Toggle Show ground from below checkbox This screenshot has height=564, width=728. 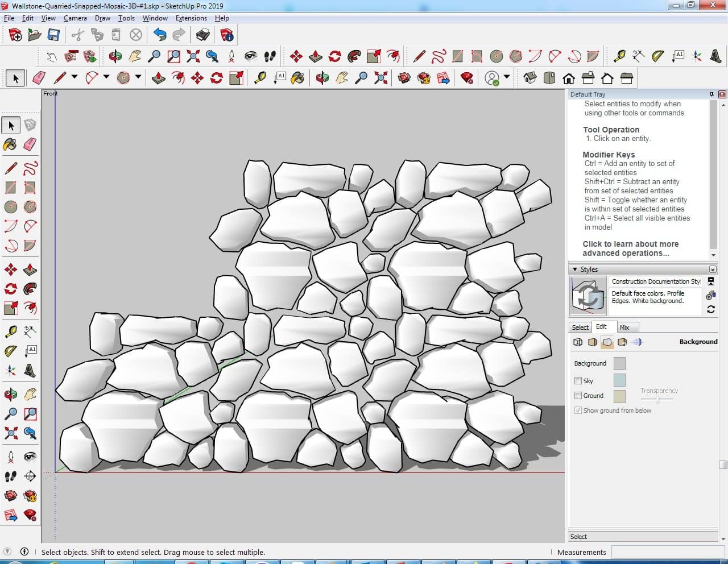coord(578,410)
